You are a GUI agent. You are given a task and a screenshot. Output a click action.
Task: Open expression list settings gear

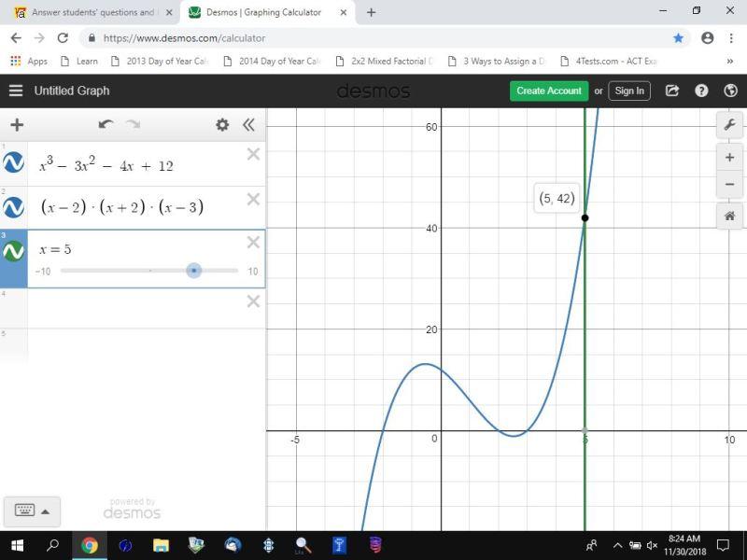[222, 125]
